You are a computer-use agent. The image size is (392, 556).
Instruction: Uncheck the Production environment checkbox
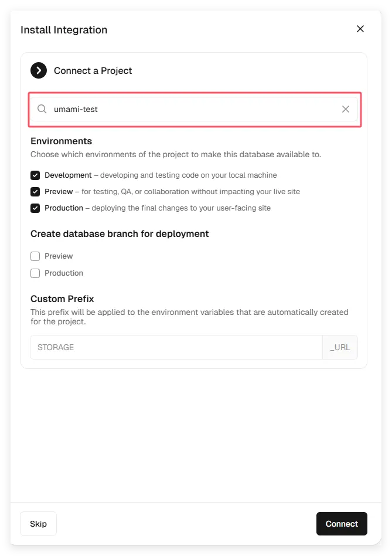coord(35,208)
